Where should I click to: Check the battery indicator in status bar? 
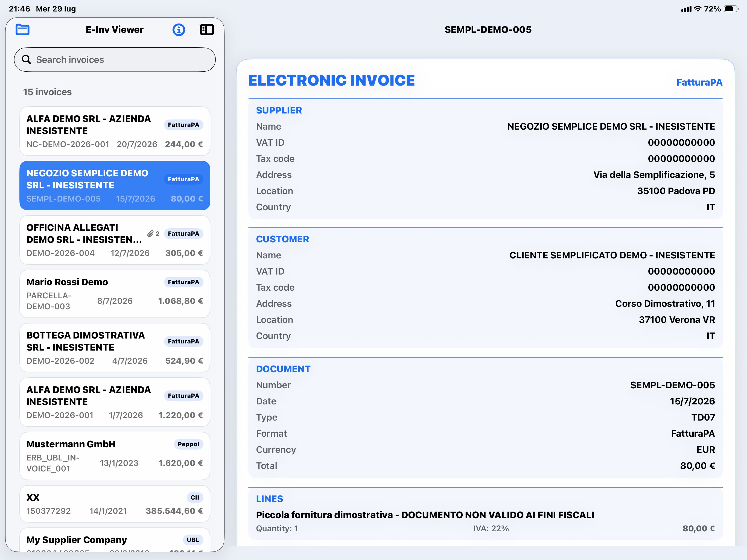[x=731, y=9]
